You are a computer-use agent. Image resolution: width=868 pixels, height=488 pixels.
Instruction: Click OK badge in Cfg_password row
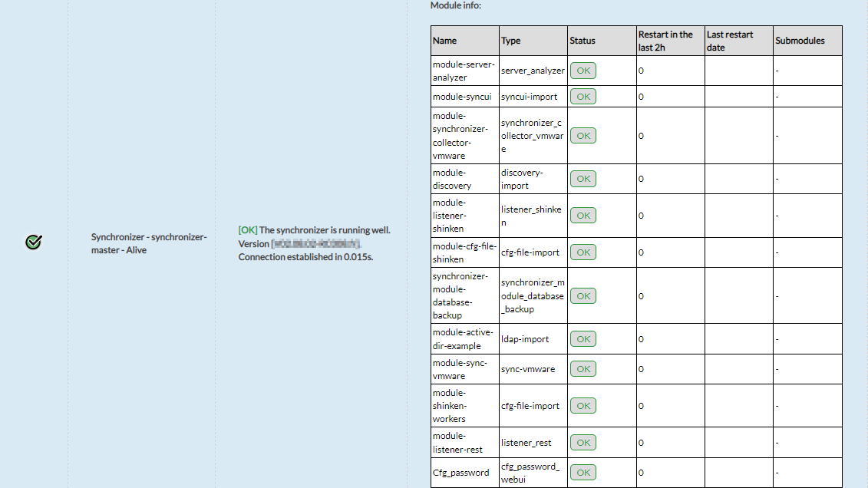tap(583, 473)
